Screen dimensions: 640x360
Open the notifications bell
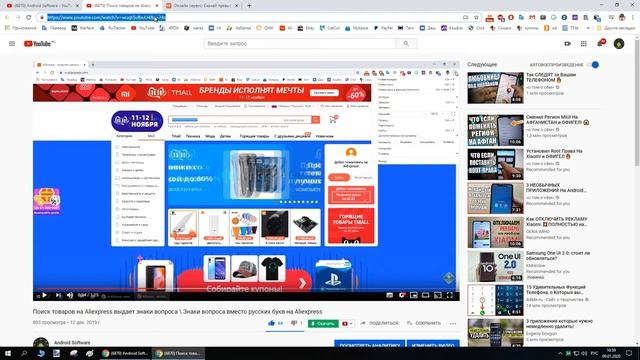(600, 43)
